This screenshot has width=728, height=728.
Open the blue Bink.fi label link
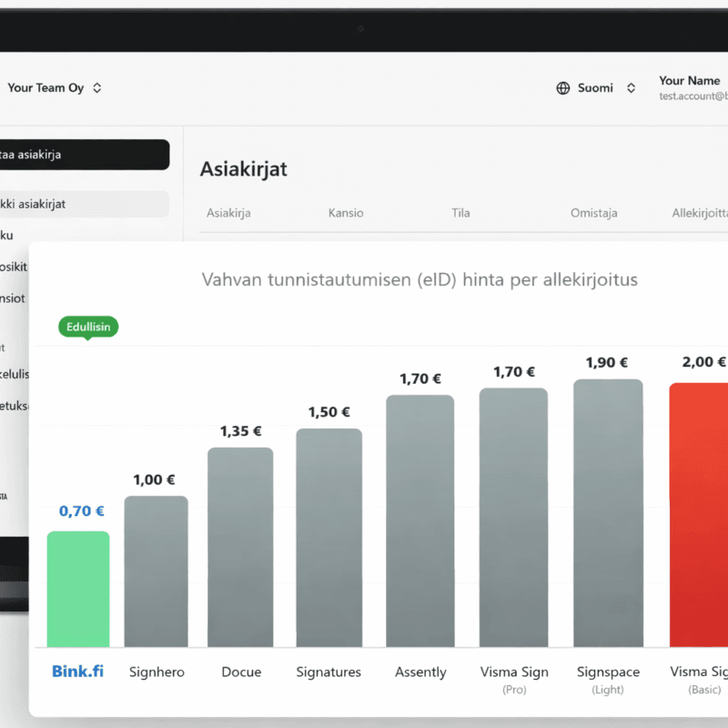click(x=77, y=672)
